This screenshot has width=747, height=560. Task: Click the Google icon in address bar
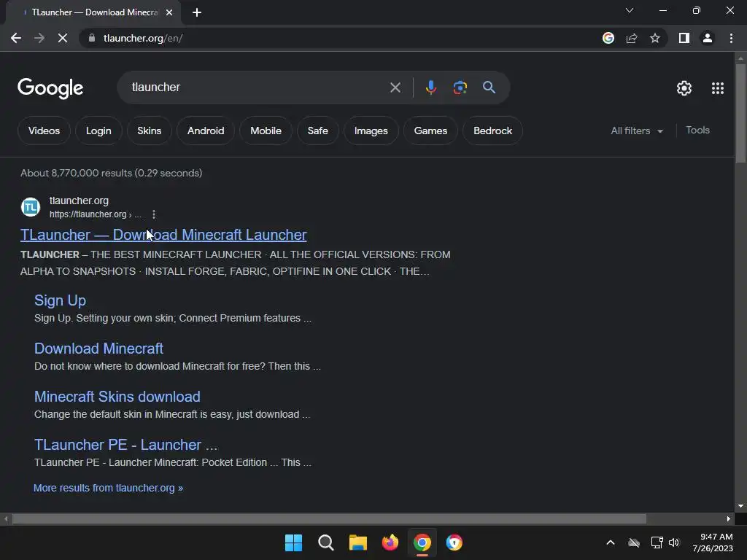[x=608, y=38]
